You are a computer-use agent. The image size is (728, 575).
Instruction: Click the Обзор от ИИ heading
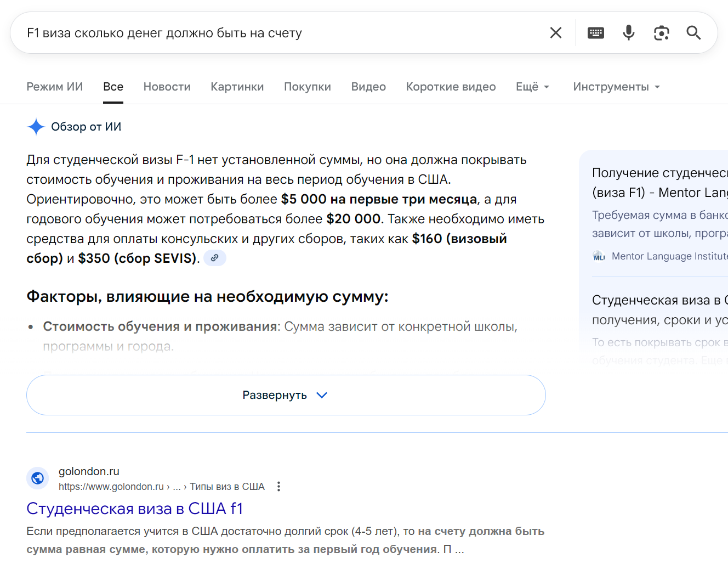(x=86, y=127)
